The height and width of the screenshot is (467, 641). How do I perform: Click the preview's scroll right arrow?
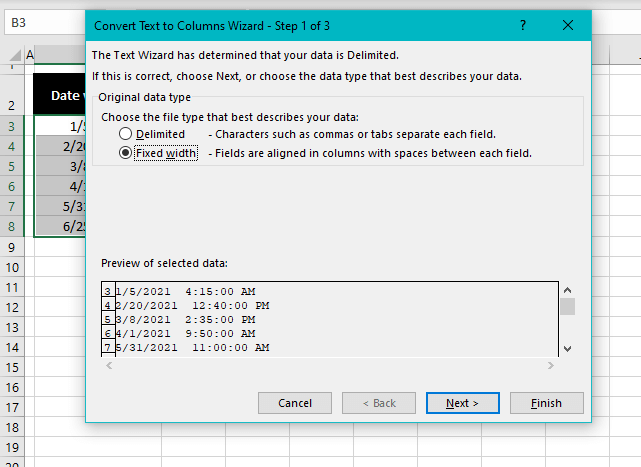(x=549, y=367)
